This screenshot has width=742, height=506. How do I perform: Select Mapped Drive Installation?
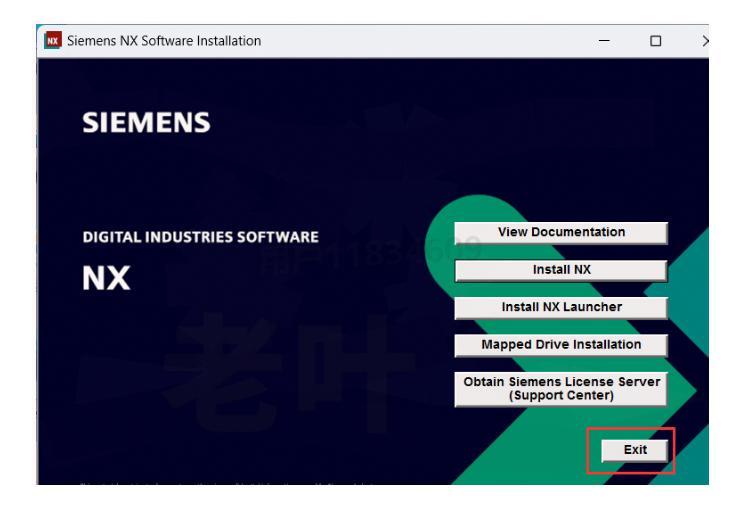561,345
